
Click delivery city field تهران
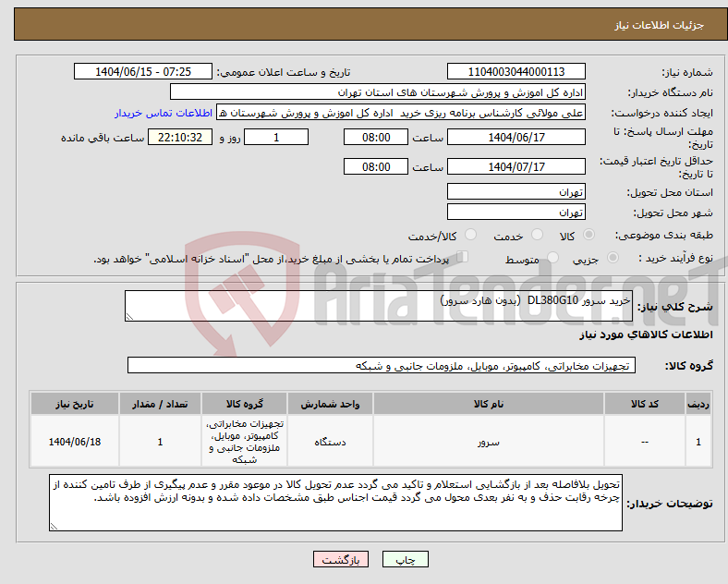coord(516,212)
